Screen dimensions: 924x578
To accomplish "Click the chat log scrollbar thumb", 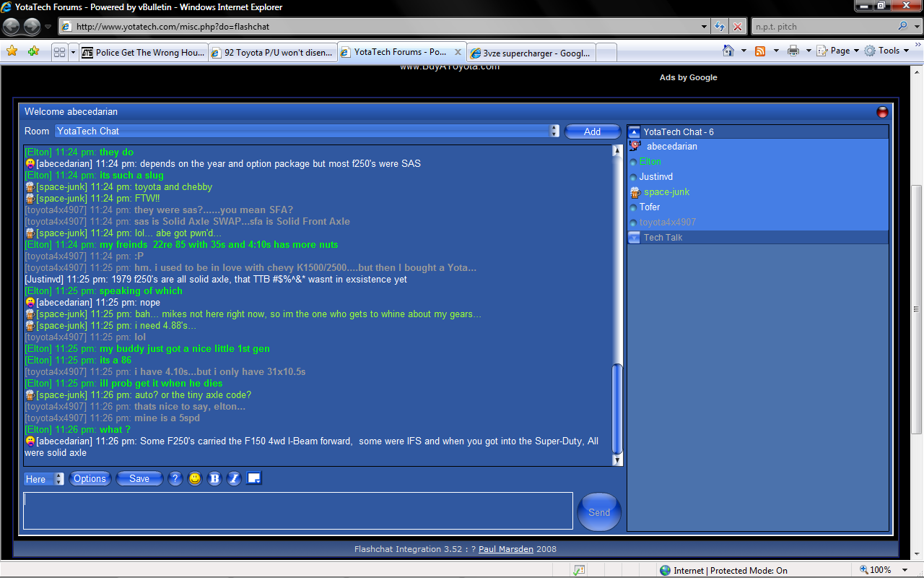I will [617, 408].
